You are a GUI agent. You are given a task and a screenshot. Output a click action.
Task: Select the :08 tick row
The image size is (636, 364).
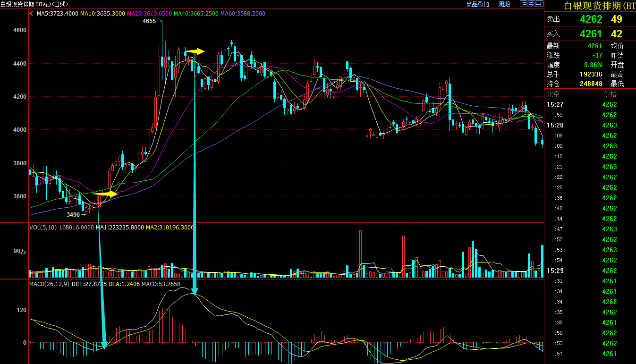[x=590, y=135]
